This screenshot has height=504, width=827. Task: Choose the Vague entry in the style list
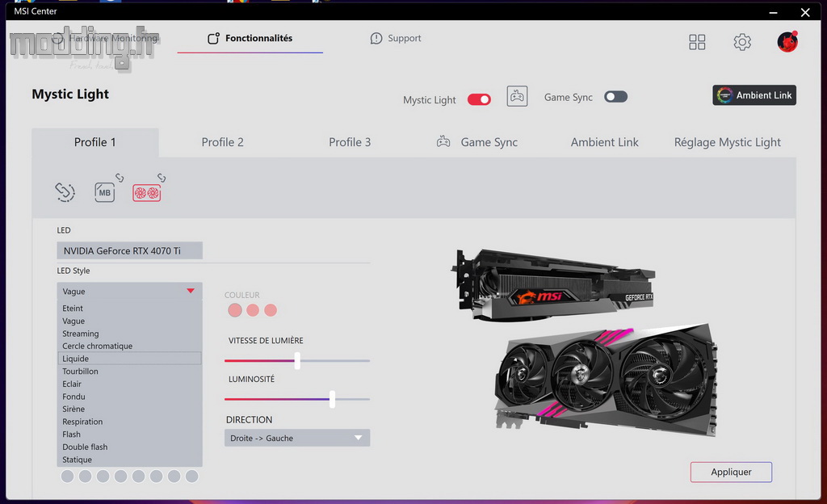[x=130, y=321]
